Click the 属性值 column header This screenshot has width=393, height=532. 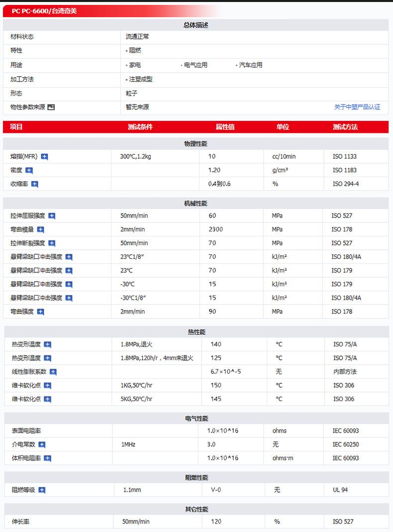[x=225, y=127]
